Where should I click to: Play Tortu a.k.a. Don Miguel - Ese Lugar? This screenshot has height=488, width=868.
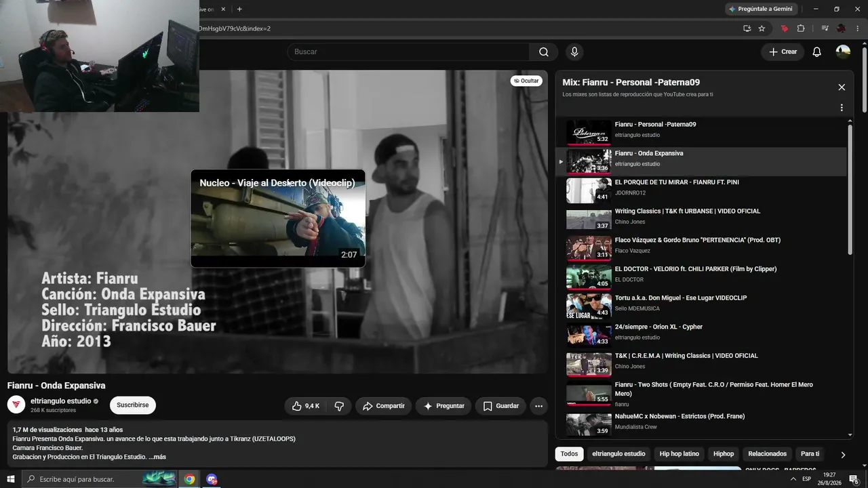click(702, 306)
